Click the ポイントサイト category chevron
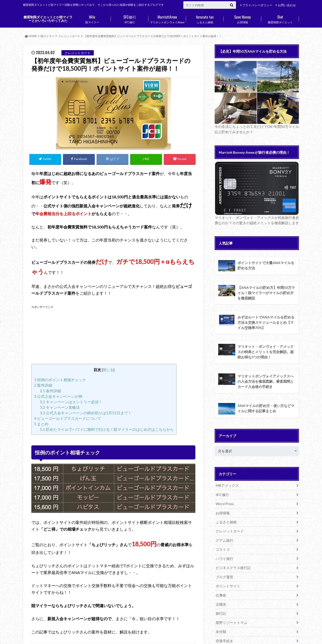 pyautogui.click(x=297, y=586)
